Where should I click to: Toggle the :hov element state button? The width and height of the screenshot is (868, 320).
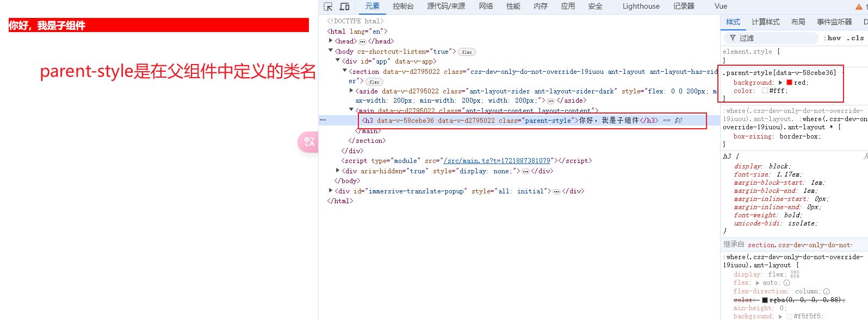pos(832,38)
